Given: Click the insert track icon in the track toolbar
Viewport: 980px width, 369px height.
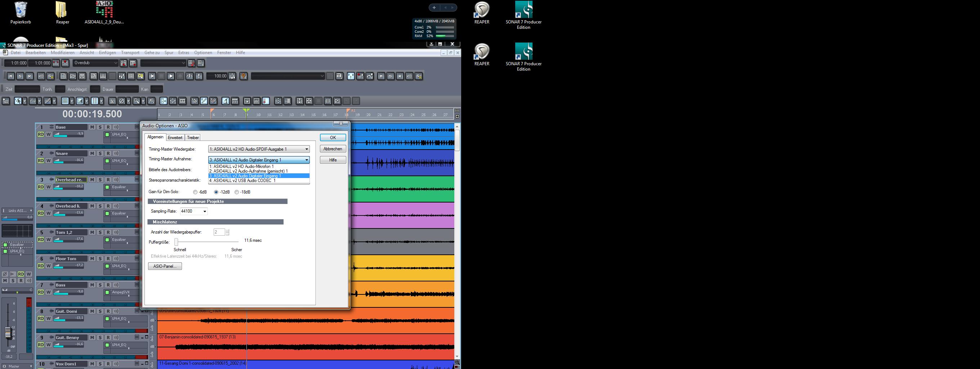Looking at the screenshot, I should click(6, 101).
